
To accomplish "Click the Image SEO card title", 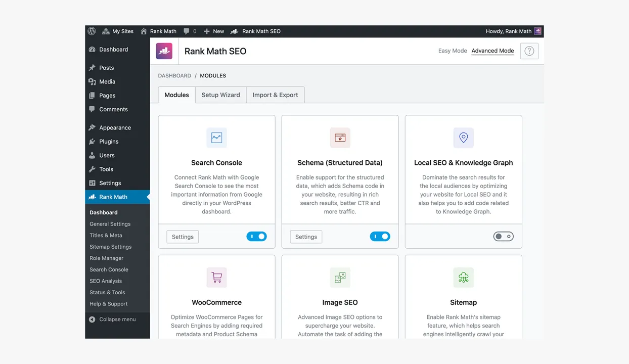I will 340,303.
